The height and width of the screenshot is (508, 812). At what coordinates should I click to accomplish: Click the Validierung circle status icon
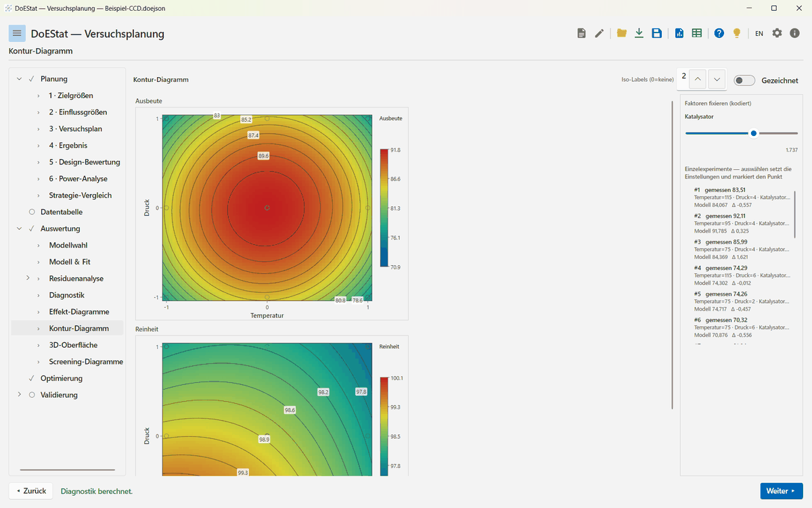click(x=32, y=395)
